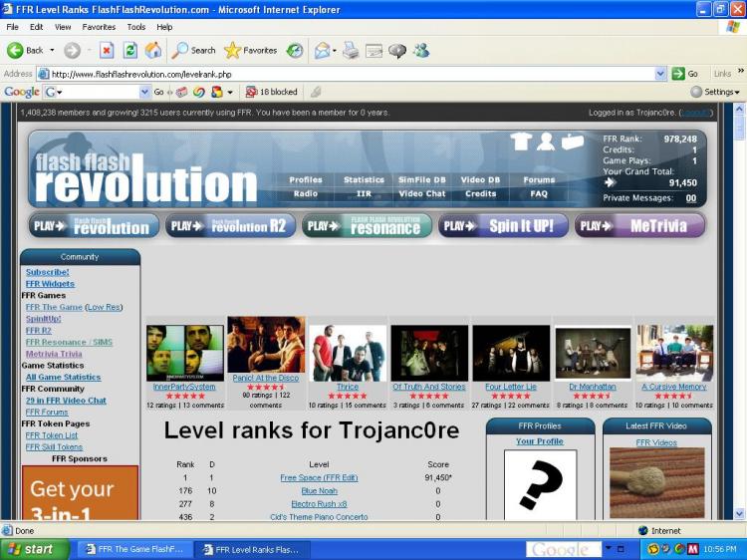Open the View menu

click(63, 27)
